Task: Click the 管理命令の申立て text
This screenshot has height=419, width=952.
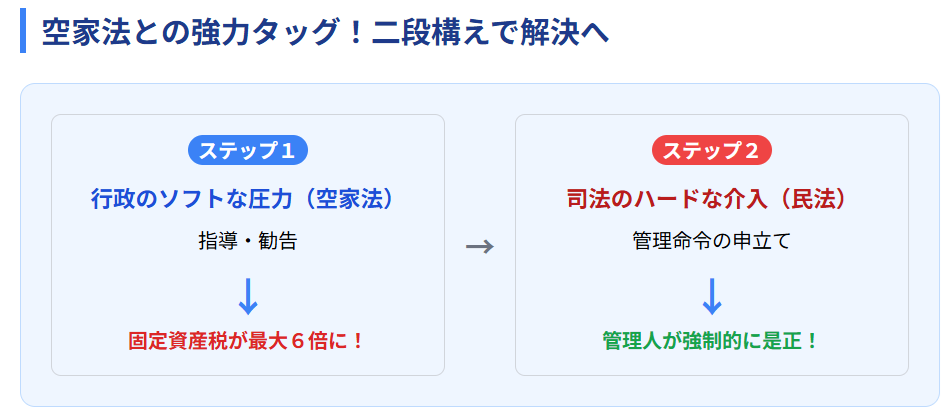Action: (712, 241)
